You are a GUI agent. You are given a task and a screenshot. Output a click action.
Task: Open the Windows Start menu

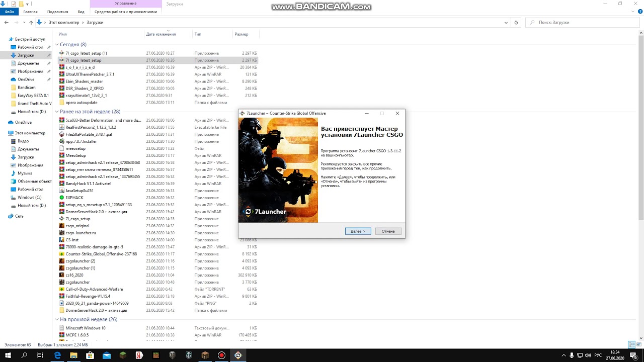8,355
